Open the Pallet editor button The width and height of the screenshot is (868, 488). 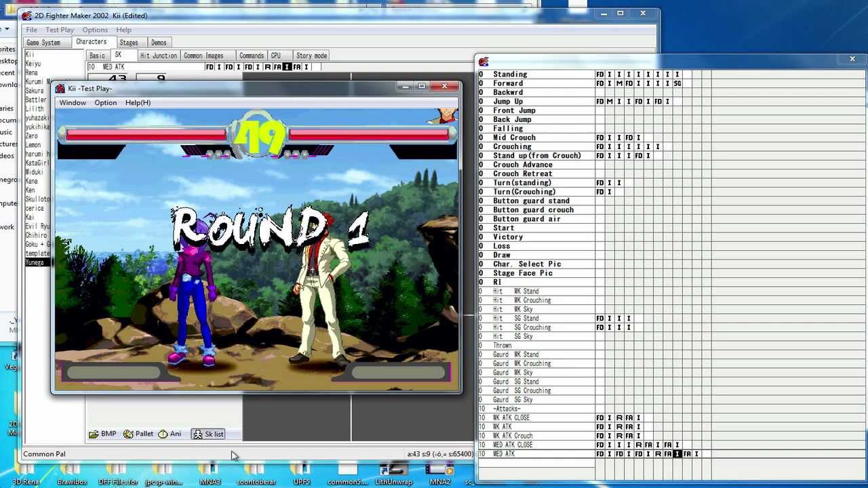click(138, 434)
